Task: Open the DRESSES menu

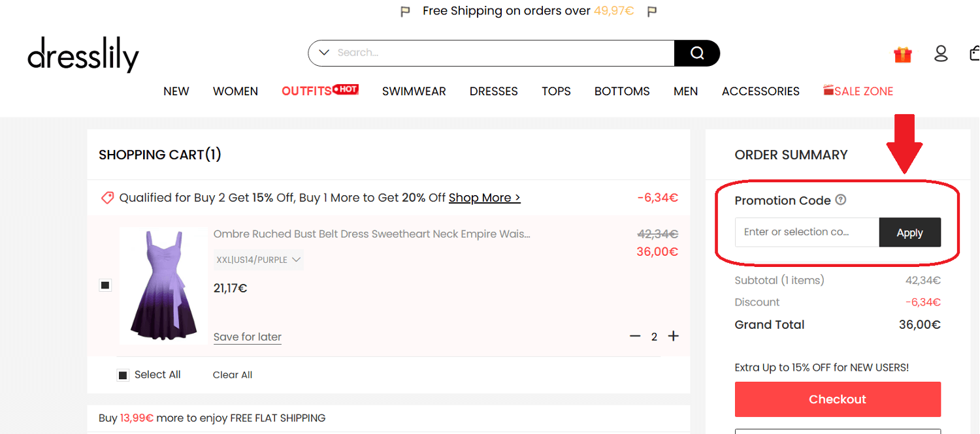Action: (494, 91)
